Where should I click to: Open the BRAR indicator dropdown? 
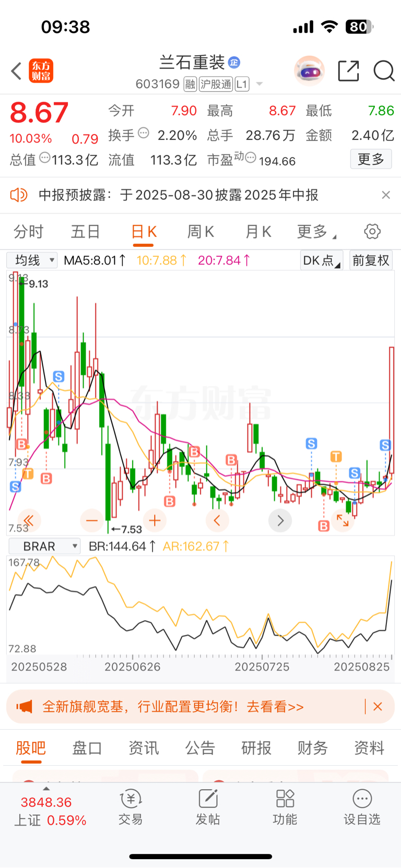point(44,546)
